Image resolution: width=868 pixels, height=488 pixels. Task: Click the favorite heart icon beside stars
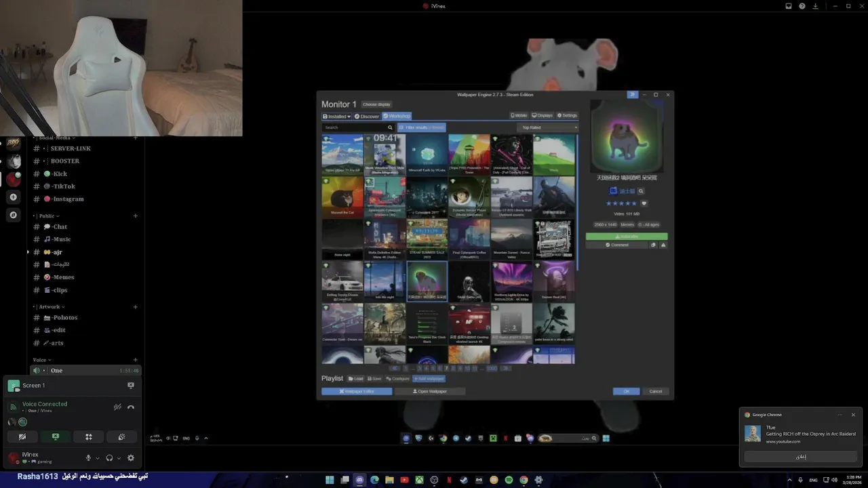(644, 203)
